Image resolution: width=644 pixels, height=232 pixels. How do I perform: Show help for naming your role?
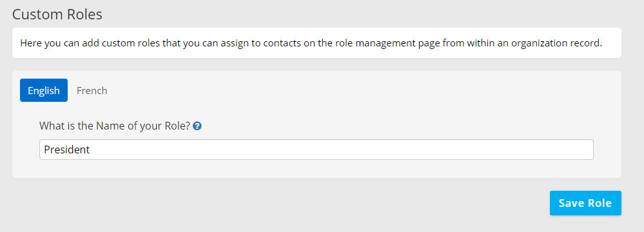(197, 126)
